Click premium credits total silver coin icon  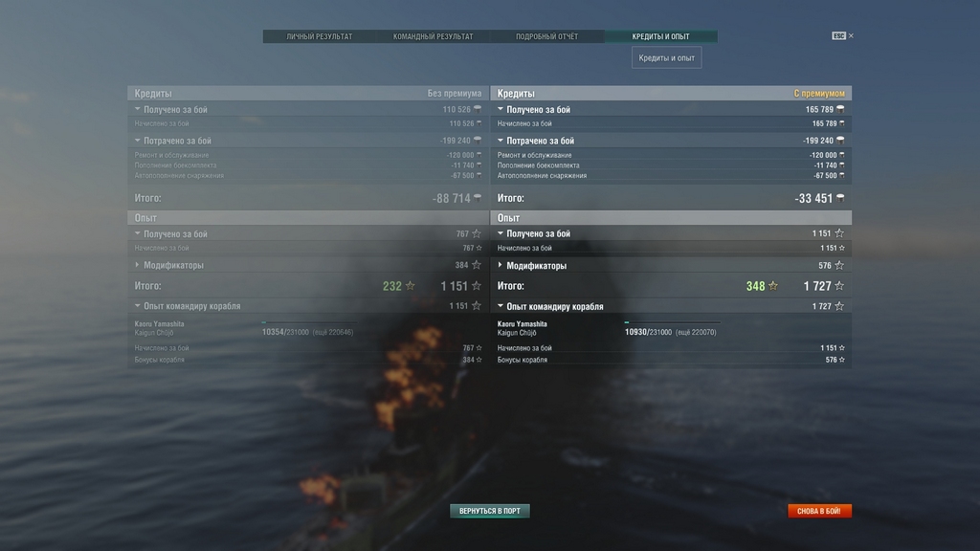[840, 198]
